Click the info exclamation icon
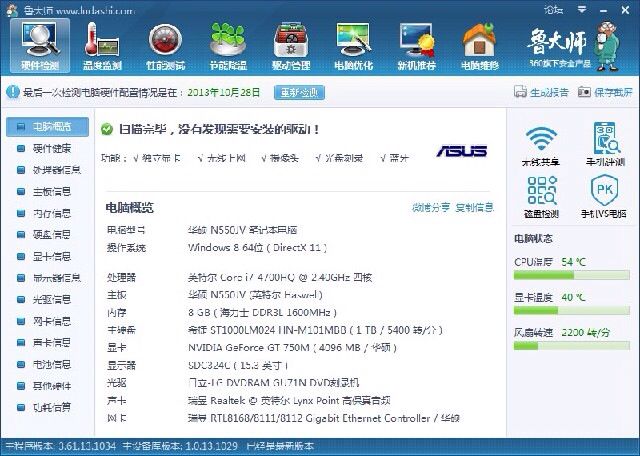 click(13, 92)
